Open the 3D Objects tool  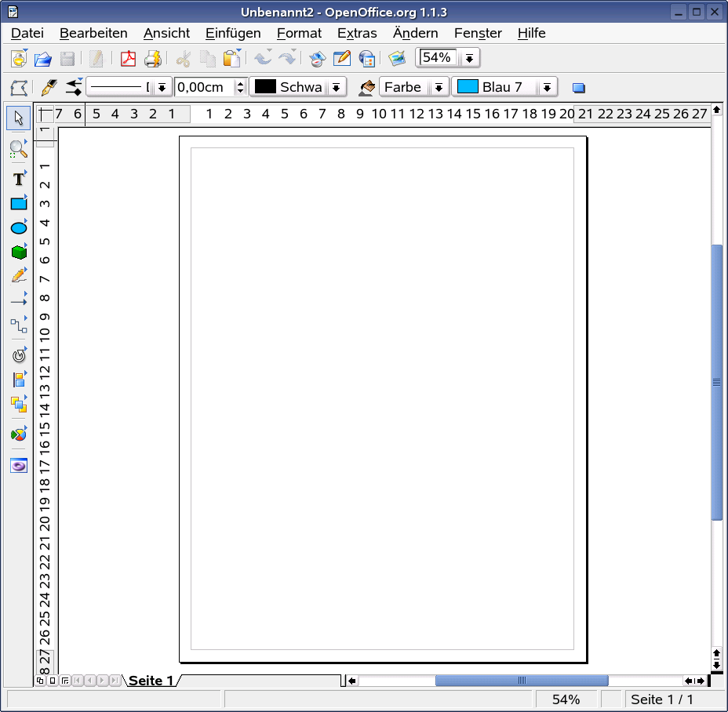(17, 252)
